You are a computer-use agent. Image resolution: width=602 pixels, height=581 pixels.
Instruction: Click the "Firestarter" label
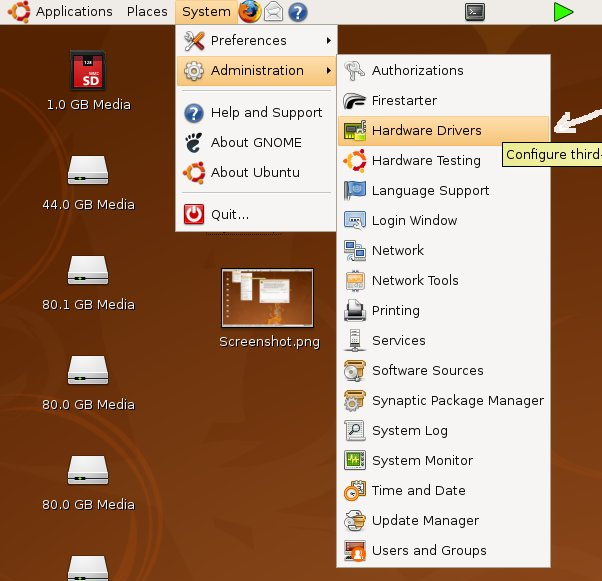pos(404,101)
